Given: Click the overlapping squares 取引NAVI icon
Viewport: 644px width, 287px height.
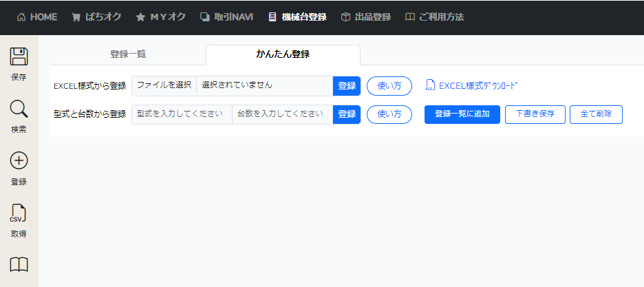Looking at the screenshot, I should tap(204, 17).
